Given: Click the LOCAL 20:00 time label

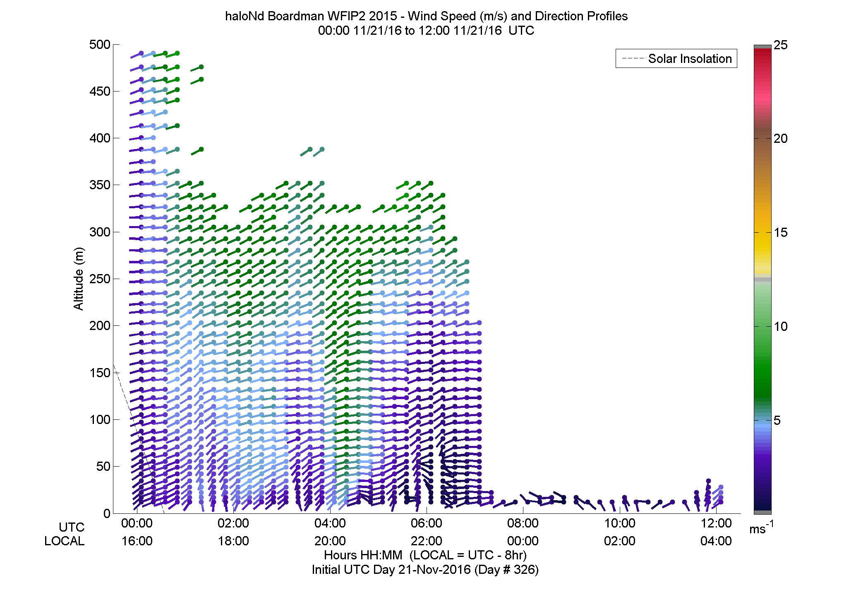Looking at the screenshot, I should pos(330,541).
